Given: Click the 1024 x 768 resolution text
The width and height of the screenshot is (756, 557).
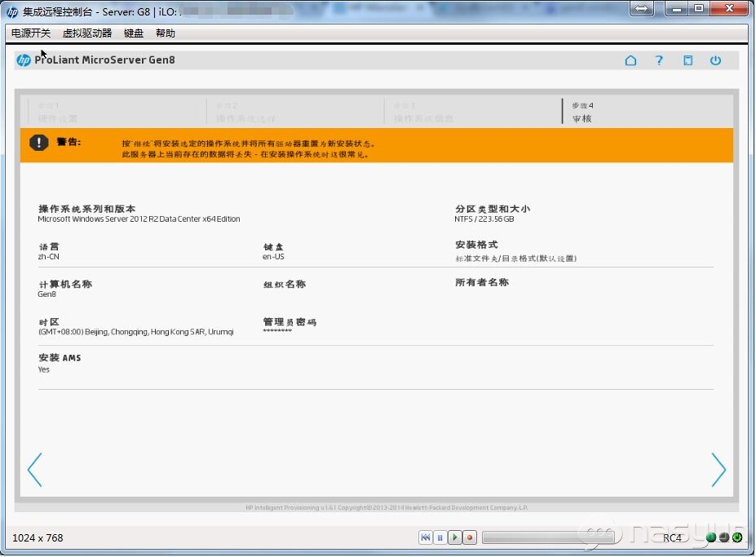Looking at the screenshot, I should (x=38, y=538).
